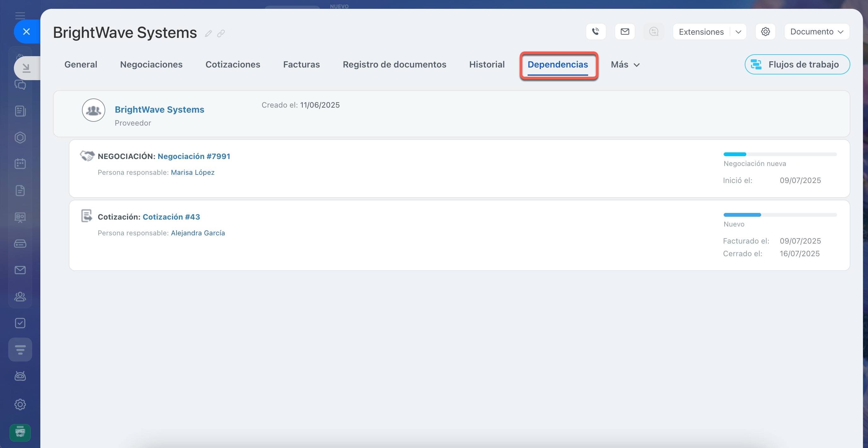Open the documents page icon in the sidebar
The height and width of the screenshot is (448, 868).
pos(20,191)
